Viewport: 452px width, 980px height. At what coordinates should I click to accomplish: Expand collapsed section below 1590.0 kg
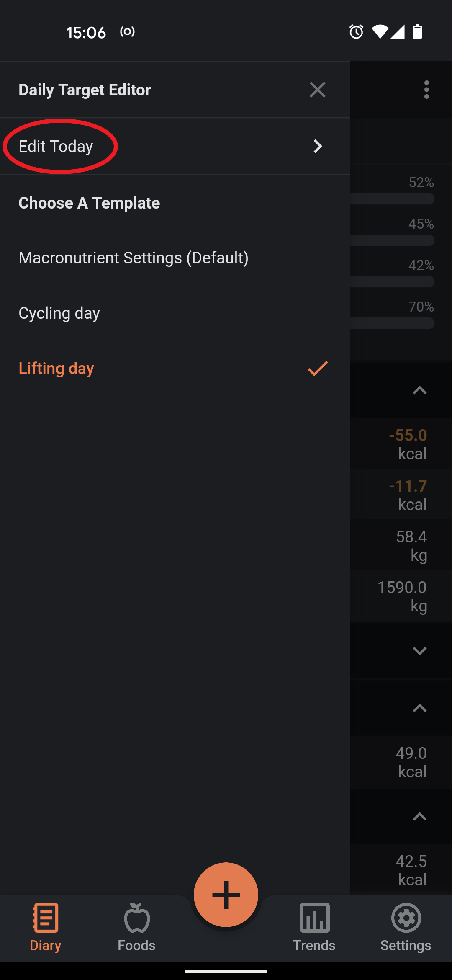click(419, 651)
